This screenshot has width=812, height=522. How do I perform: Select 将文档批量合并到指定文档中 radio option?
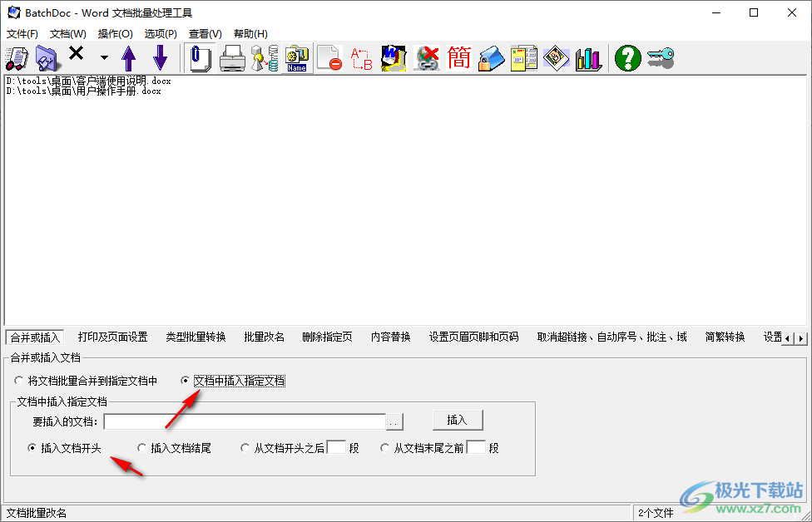(86, 381)
